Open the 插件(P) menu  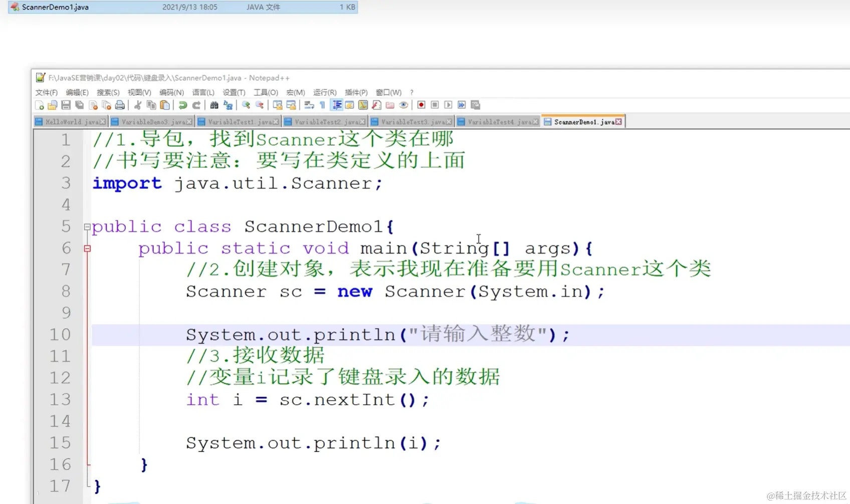point(356,92)
